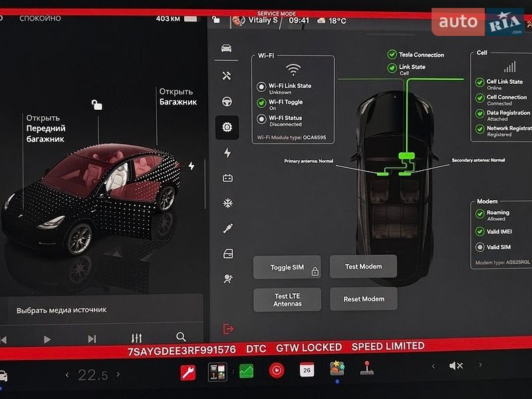The height and width of the screenshot is (399, 532).
Task: Click the Data Registration Attached check
Action: (479, 114)
